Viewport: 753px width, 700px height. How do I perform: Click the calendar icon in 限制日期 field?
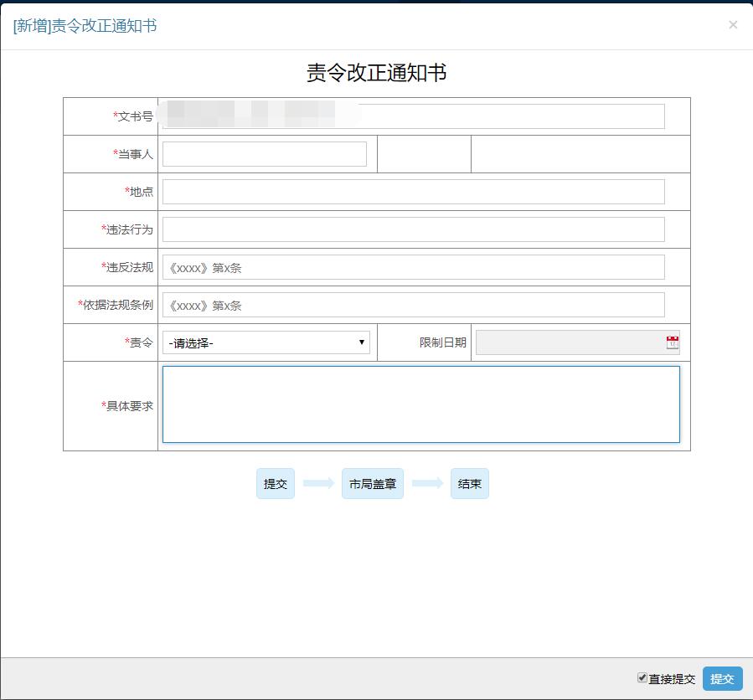[672, 342]
